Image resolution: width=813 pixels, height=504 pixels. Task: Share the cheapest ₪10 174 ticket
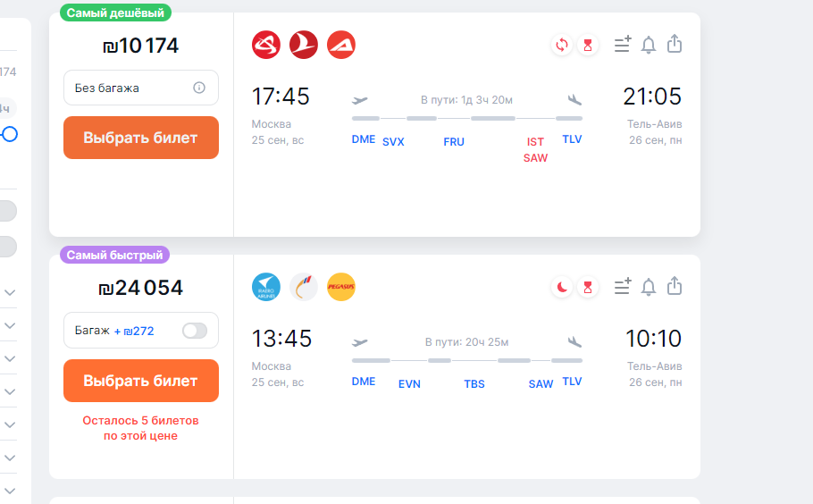point(674,44)
